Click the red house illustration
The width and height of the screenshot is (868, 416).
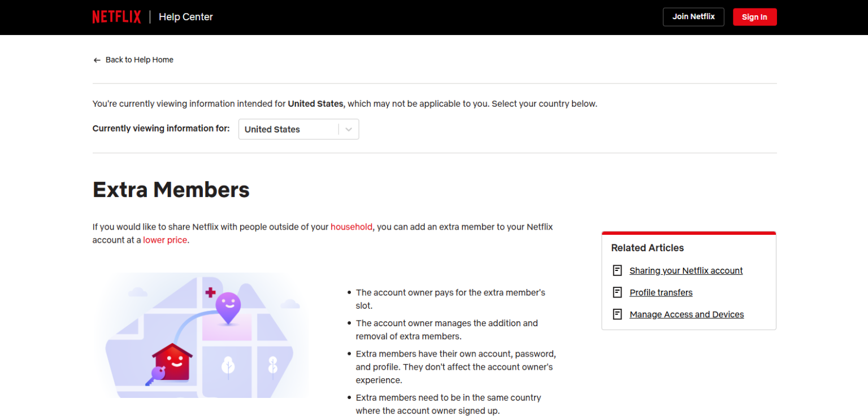(173, 362)
